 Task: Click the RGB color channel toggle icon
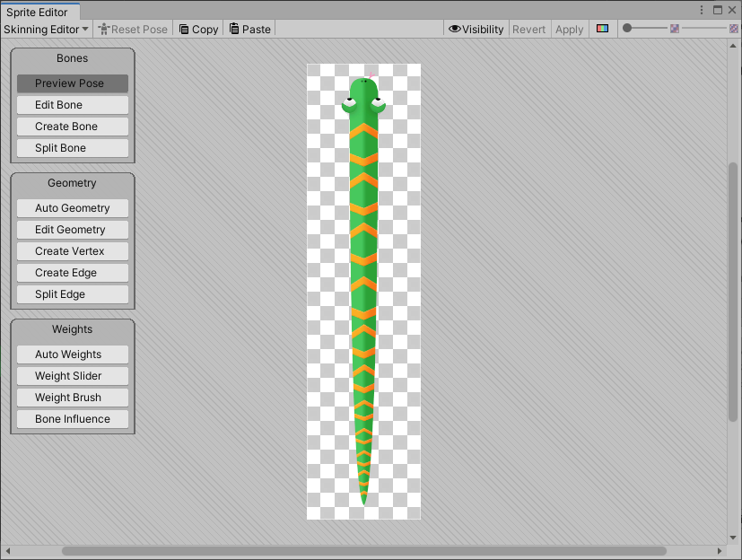603,29
